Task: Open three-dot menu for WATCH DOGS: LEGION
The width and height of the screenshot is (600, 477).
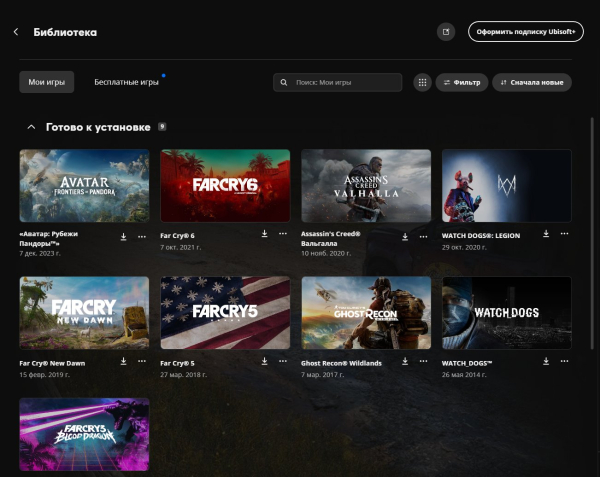Action: click(564, 234)
